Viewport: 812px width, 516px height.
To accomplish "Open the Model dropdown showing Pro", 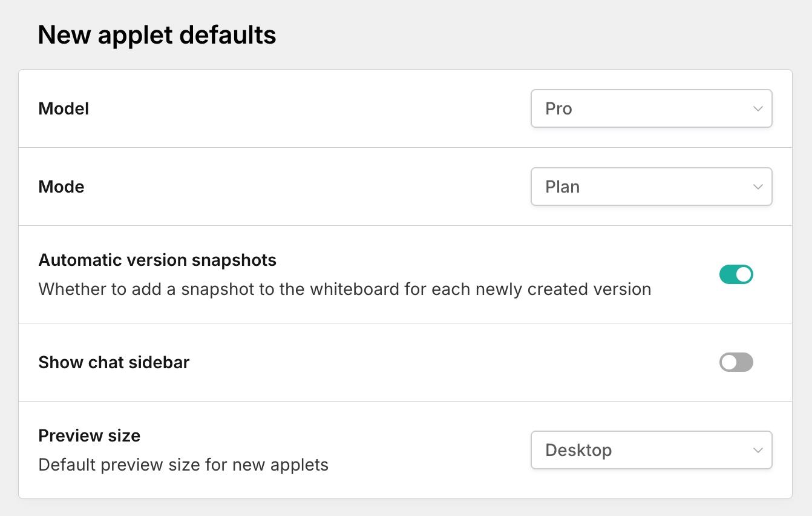I will coord(651,109).
